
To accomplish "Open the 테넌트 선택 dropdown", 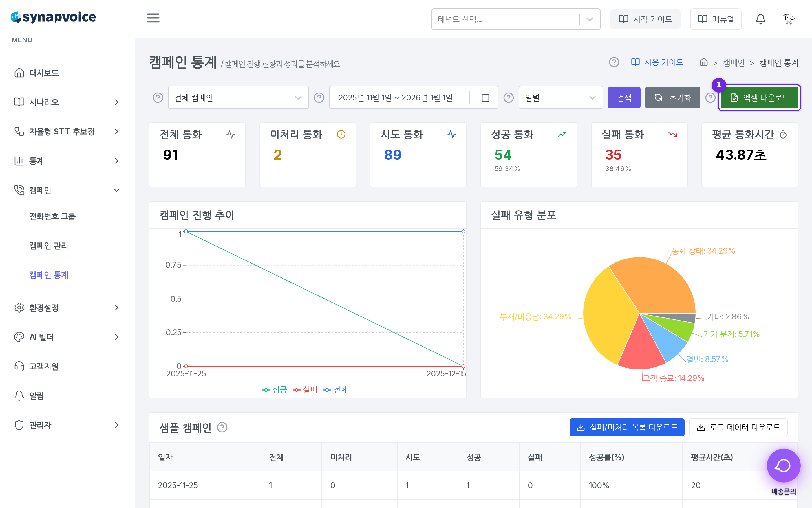I will (515, 19).
